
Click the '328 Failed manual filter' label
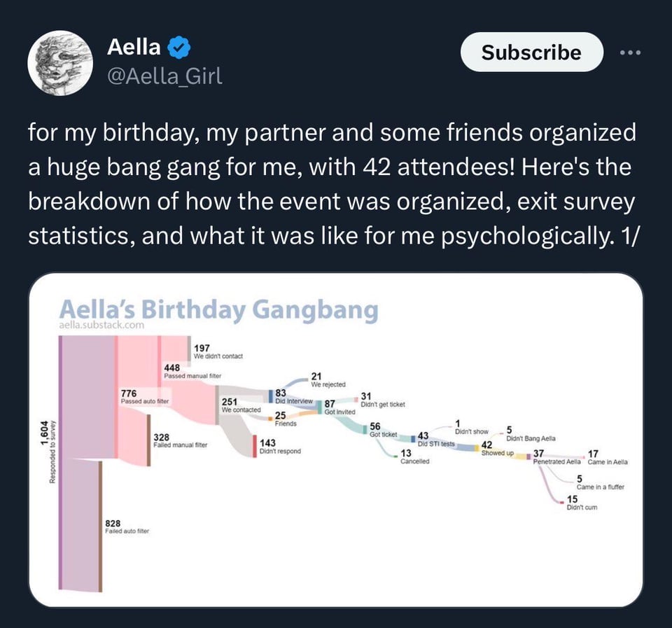click(x=180, y=440)
